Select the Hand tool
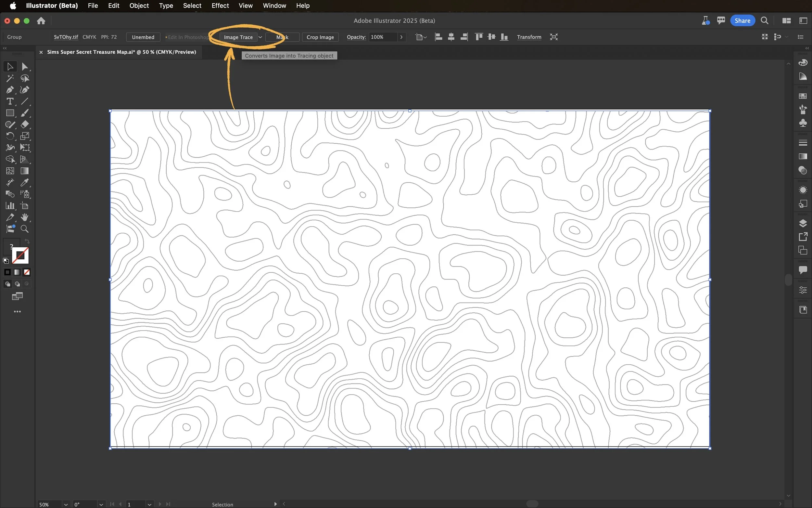 pos(24,217)
